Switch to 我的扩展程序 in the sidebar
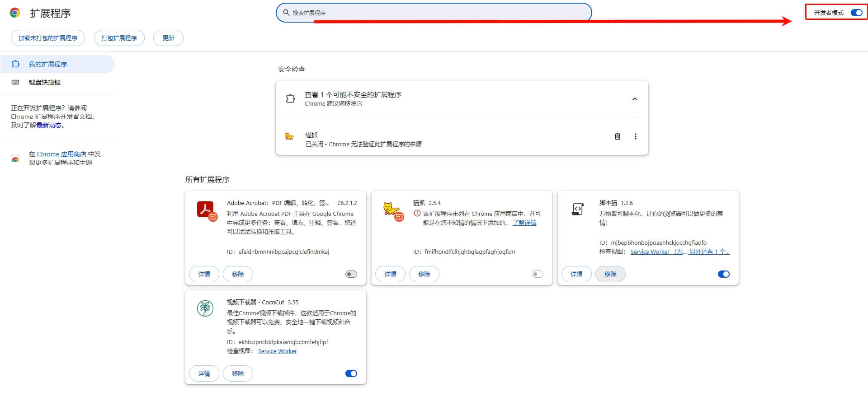 pos(48,64)
